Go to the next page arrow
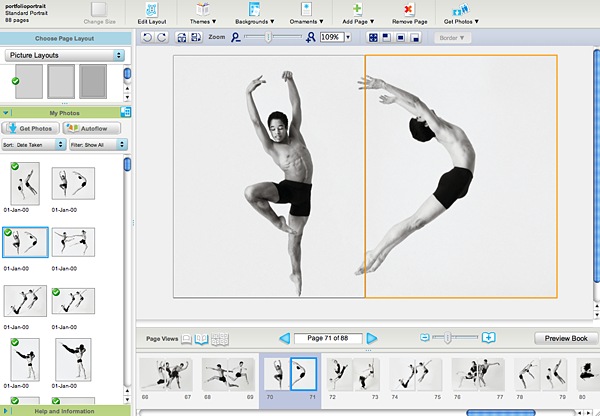This screenshot has width=600, height=416. (x=372, y=339)
